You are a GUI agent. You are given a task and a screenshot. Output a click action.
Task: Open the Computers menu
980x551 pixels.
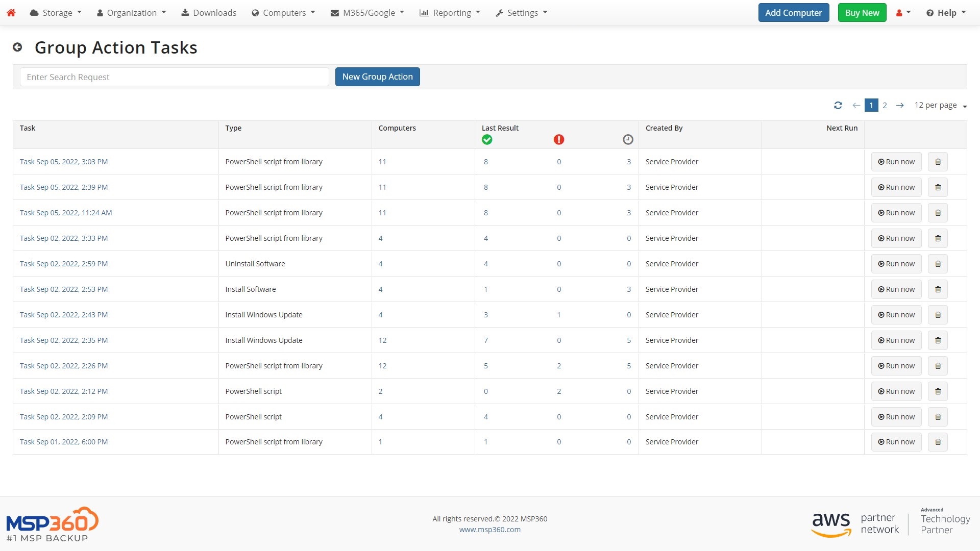(x=284, y=13)
